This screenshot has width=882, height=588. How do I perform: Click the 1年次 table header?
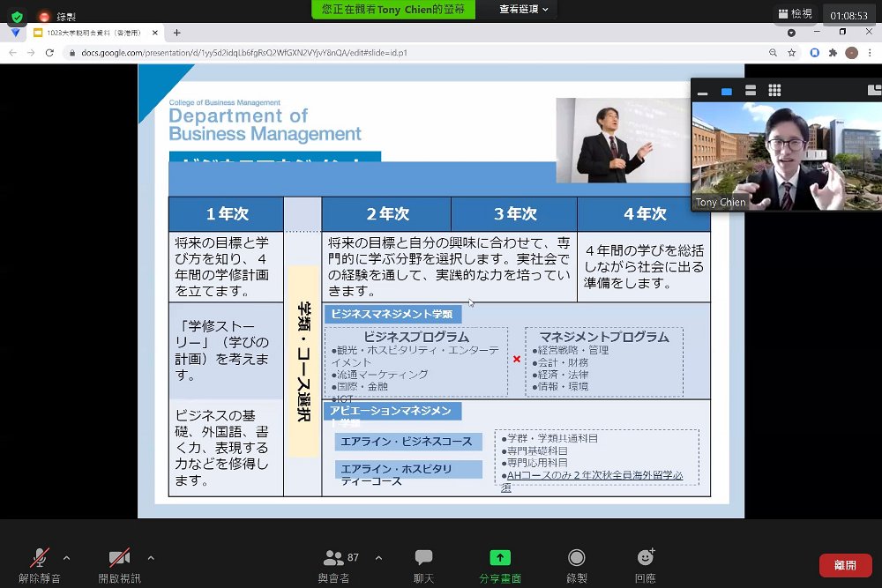coord(226,214)
